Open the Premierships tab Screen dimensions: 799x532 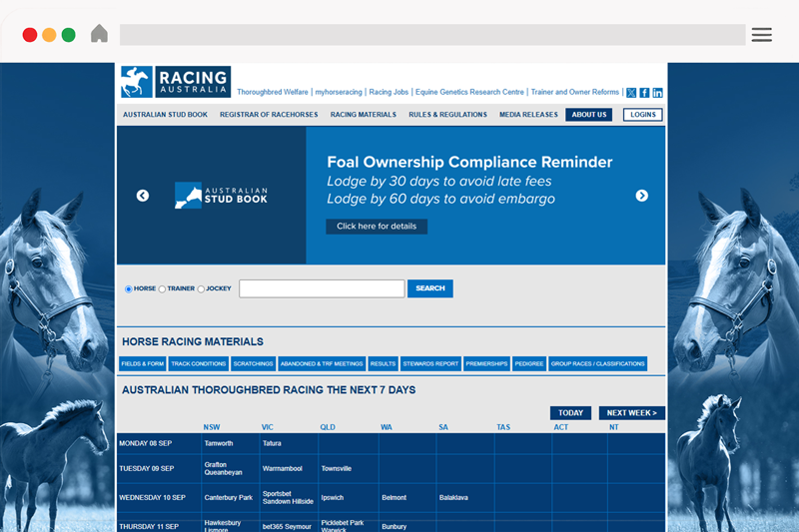point(486,363)
